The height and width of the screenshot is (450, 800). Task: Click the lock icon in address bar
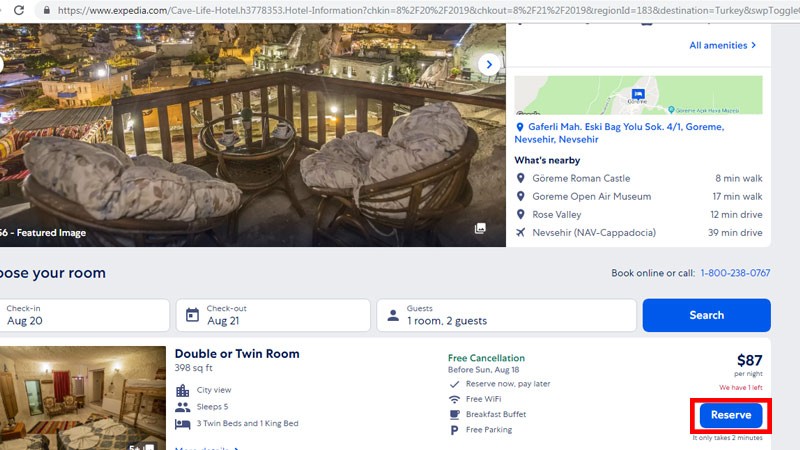tap(47, 10)
